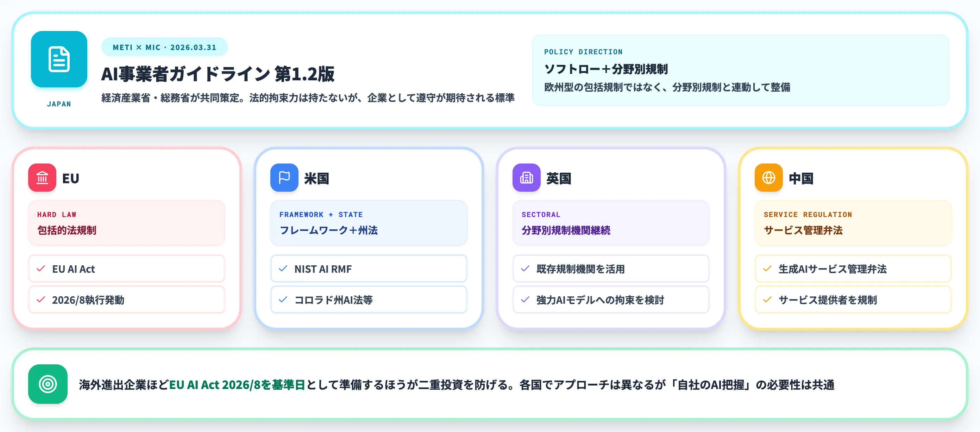Click the 分野別規制機関継続 text
This screenshot has height=432, width=980.
pos(566,230)
